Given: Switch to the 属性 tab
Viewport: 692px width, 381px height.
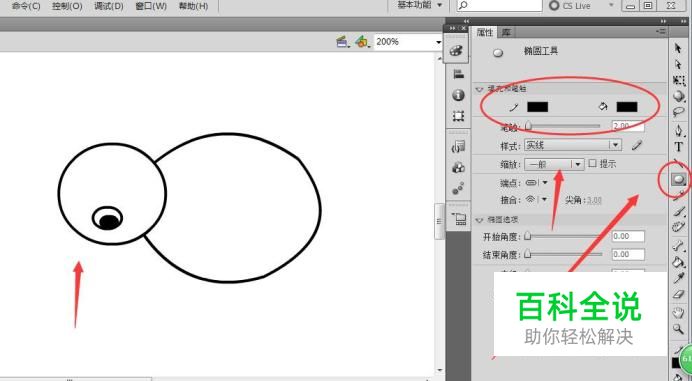Looking at the screenshot, I should [x=485, y=32].
